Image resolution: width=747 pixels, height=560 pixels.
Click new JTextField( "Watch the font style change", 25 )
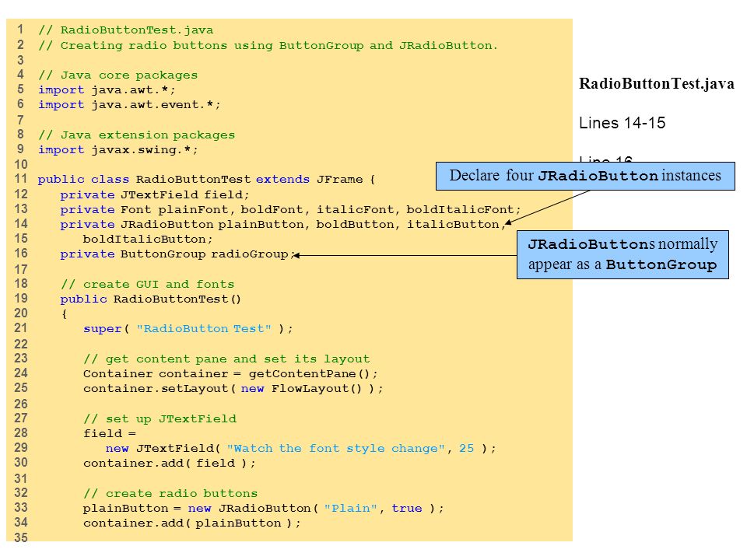(300, 449)
